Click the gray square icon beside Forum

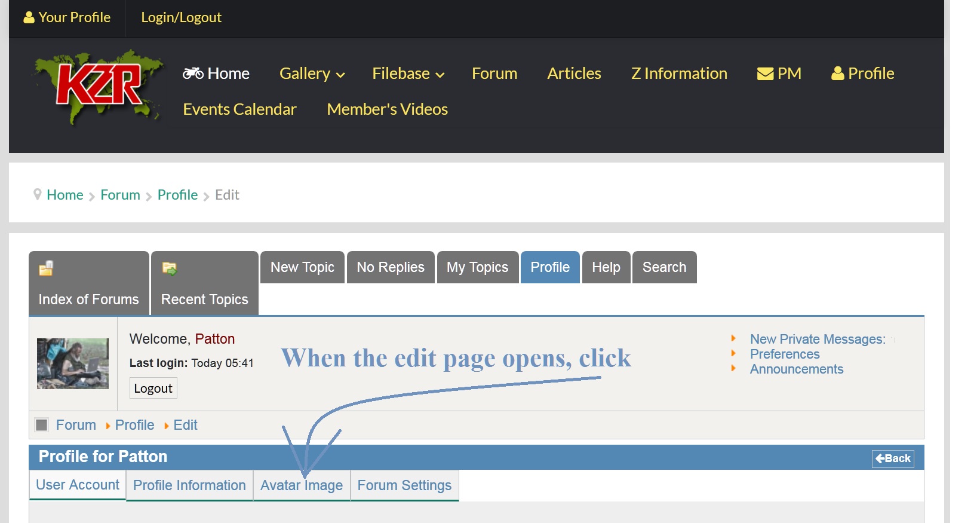(x=41, y=425)
